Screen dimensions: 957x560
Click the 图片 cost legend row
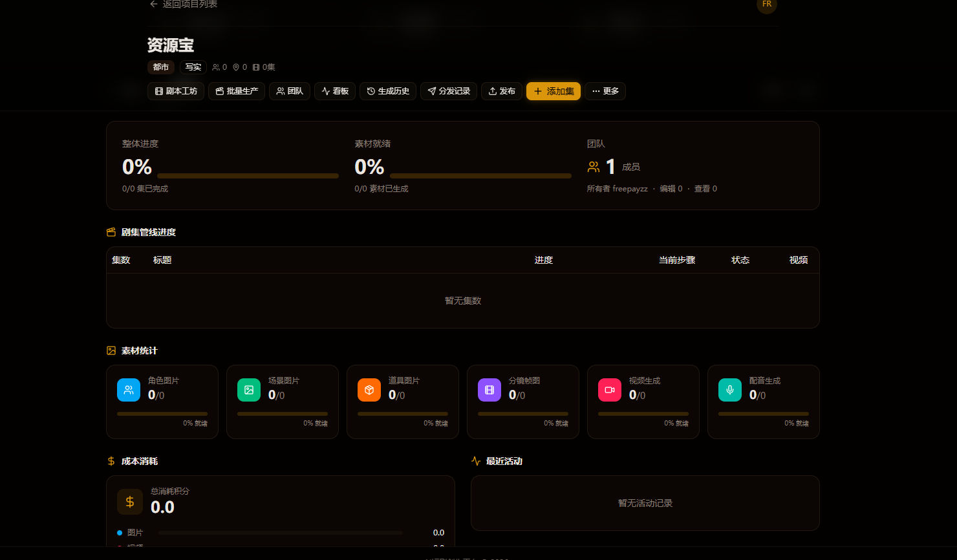tap(281, 533)
